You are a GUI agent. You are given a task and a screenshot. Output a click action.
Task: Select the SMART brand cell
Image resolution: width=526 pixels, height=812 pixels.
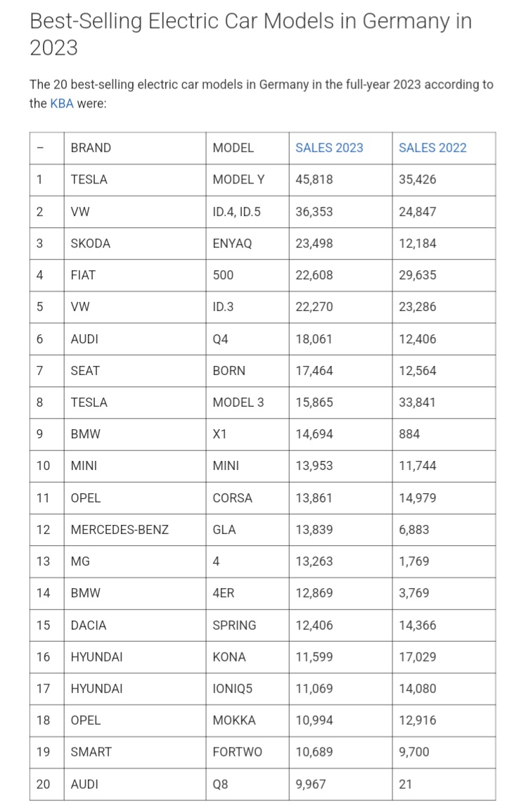pos(91,752)
